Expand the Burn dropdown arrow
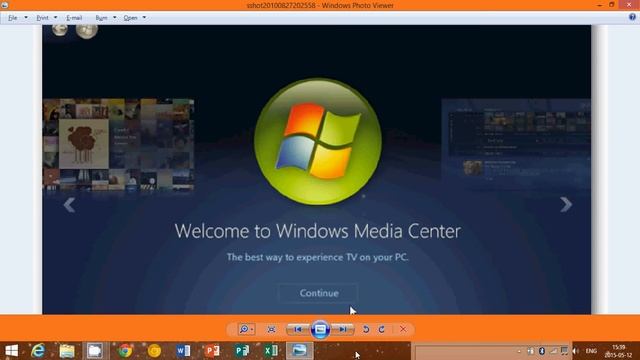 pyautogui.click(x=115, y=18)
